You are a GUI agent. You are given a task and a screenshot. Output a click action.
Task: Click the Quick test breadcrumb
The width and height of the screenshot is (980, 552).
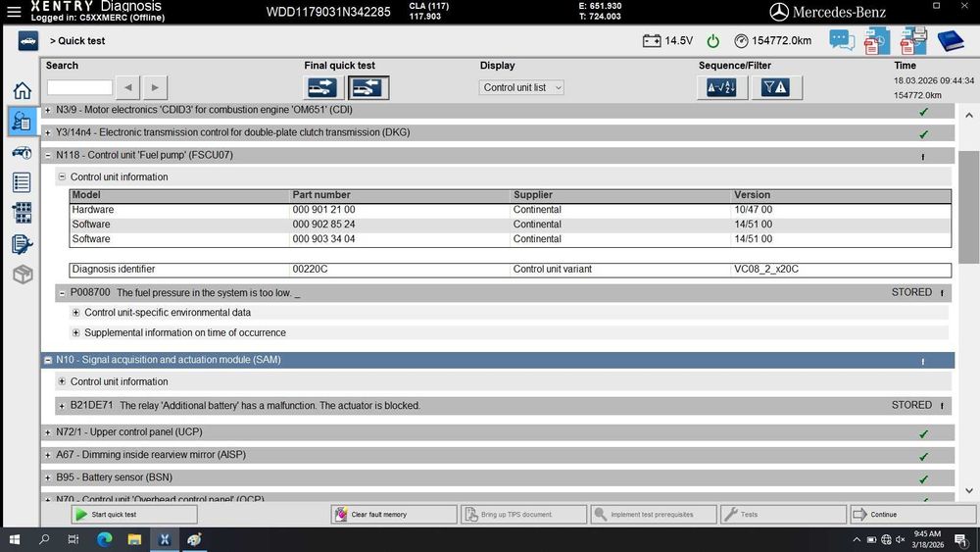tap(77, 41)
